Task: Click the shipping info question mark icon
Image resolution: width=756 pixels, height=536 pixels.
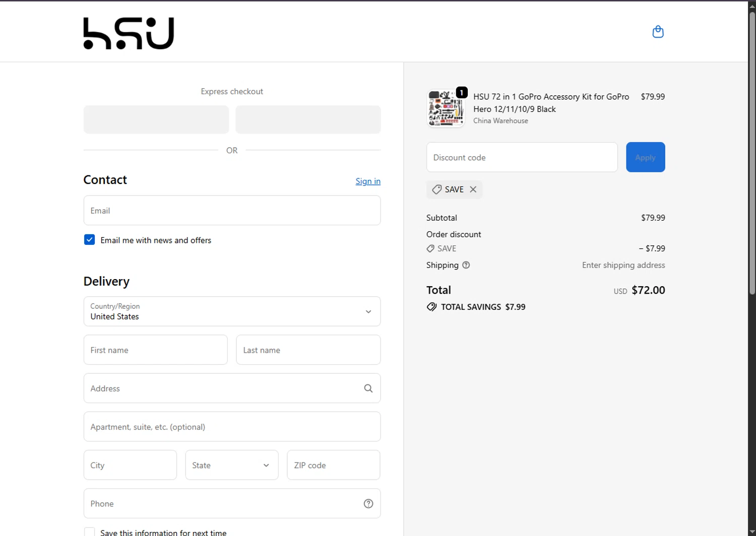Action: coord(466,265)
